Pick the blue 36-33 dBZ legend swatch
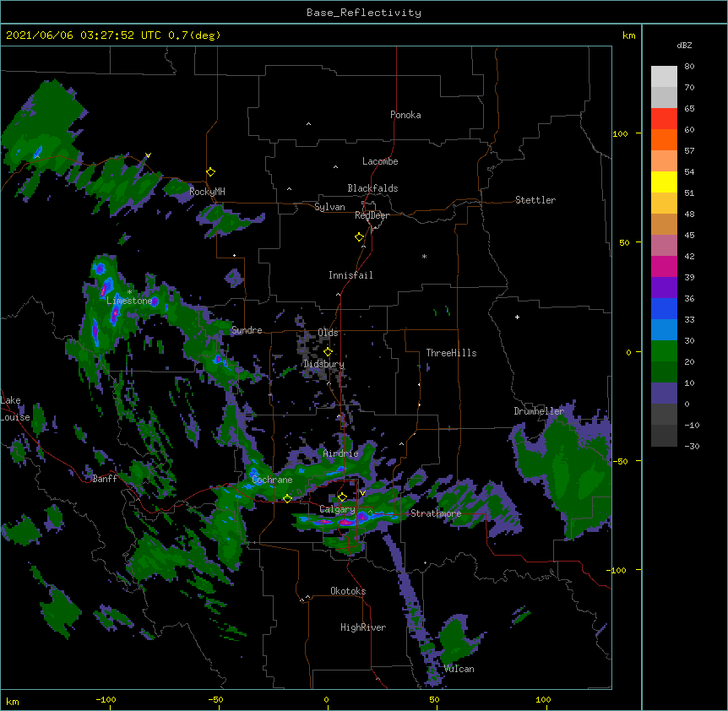Image resolution: width=728 pixels, height=711 pixels. 664,308
